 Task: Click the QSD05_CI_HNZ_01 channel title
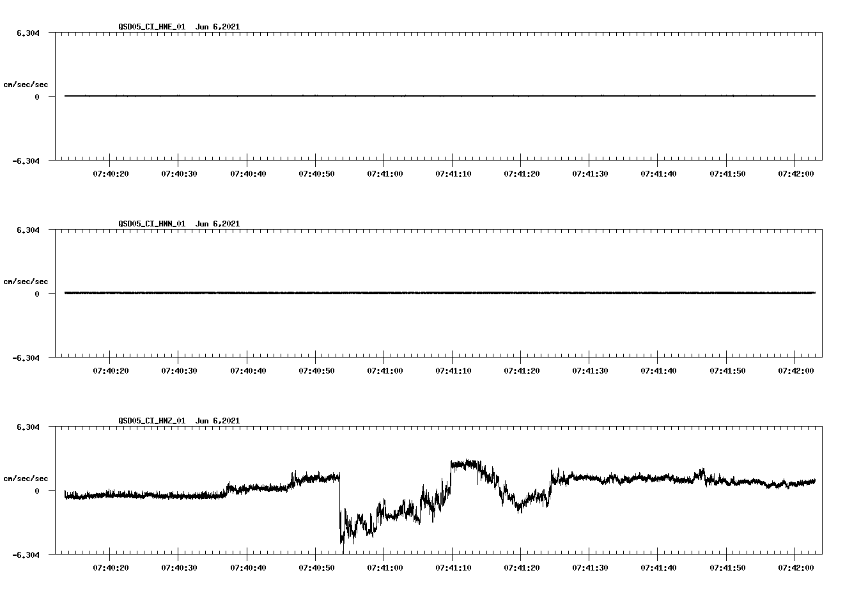(x=152, y=421)
